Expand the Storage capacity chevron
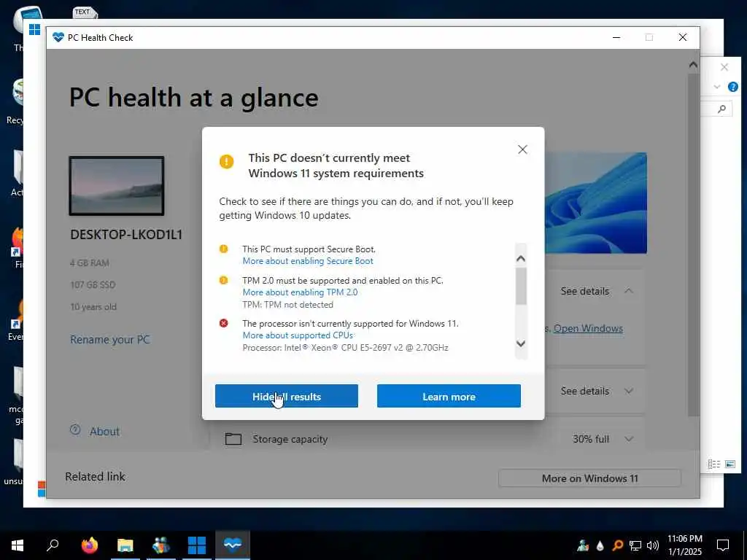Viewport: 747px width, 560px height. click(629, 439)
